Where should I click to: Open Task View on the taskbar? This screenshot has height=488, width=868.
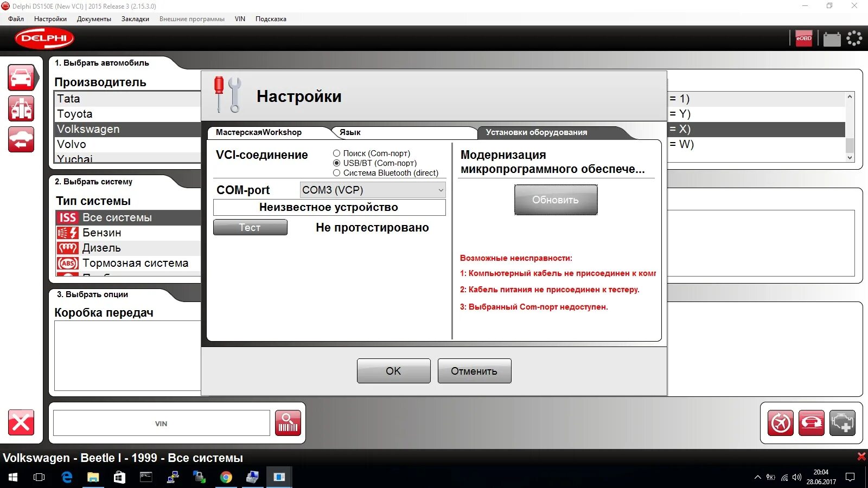(x=39, y=477)
